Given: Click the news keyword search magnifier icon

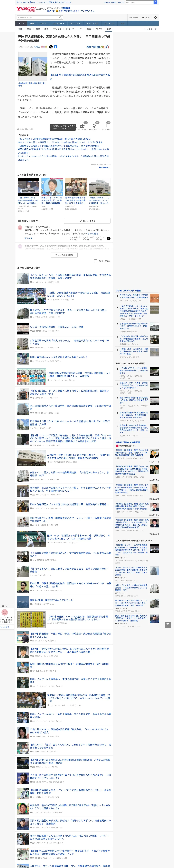Looking at the screenshot, I should click(x=60, y=18).
